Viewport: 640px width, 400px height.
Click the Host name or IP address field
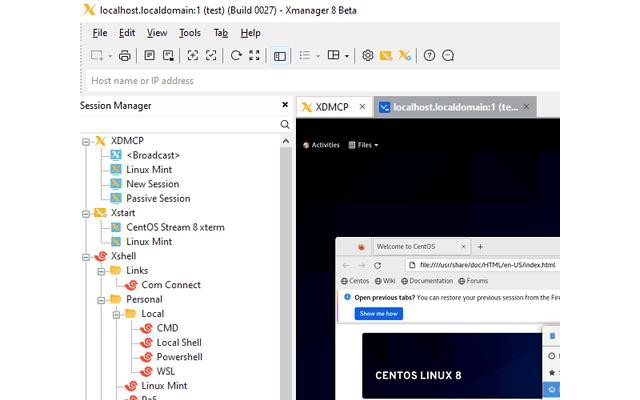tap(322, 80)
